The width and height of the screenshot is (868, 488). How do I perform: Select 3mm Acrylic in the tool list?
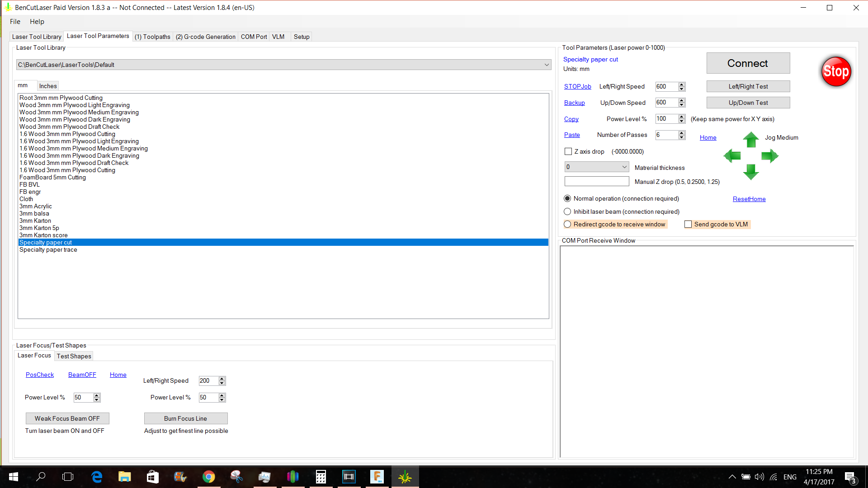point(36,206)
